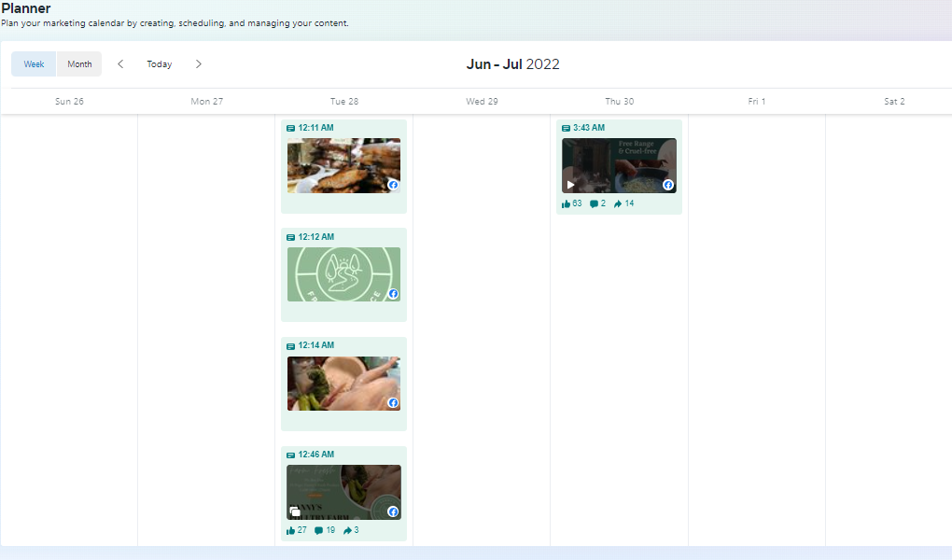Click the album icon on 12:46 AM thumbnail
952x560 pixels.
pyautogui.click(x=295, y=511)
